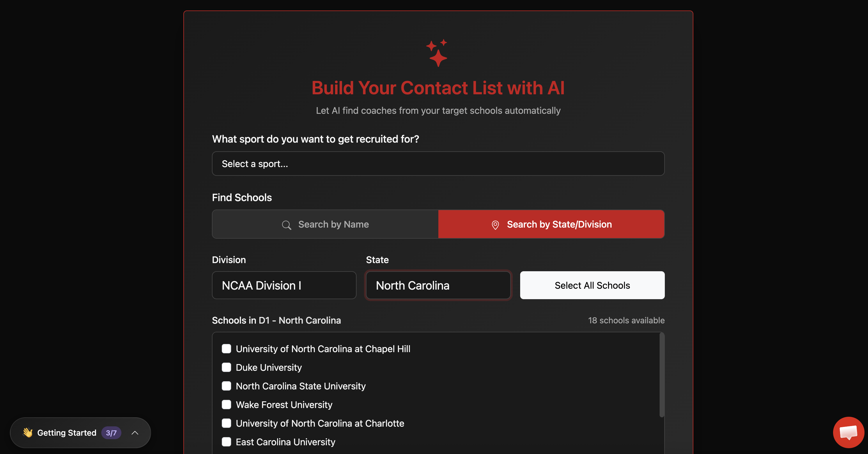Open the Select a sport dropdown

pyautogui.click(x=438, y=164)
